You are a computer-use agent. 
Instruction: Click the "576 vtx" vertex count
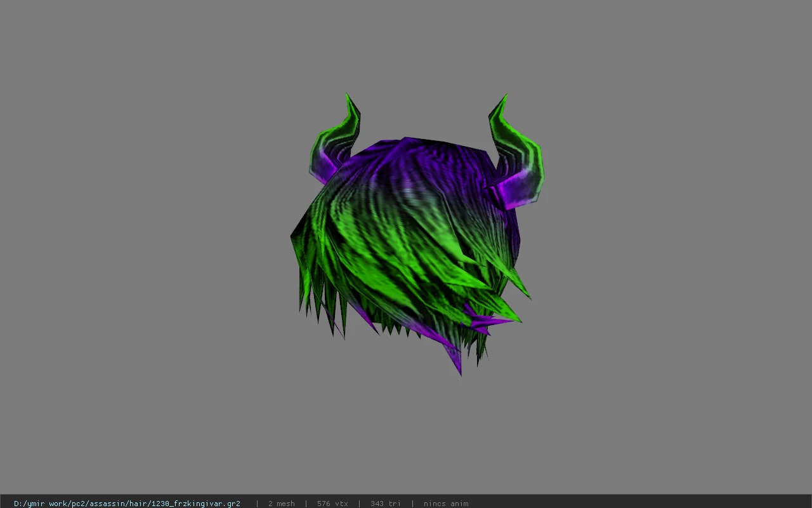click(x=332, y=504)
